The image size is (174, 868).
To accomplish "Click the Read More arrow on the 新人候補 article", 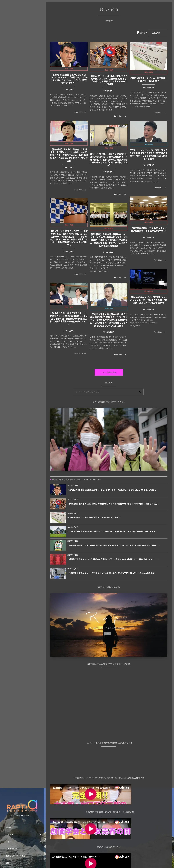I will coord(85,274).
